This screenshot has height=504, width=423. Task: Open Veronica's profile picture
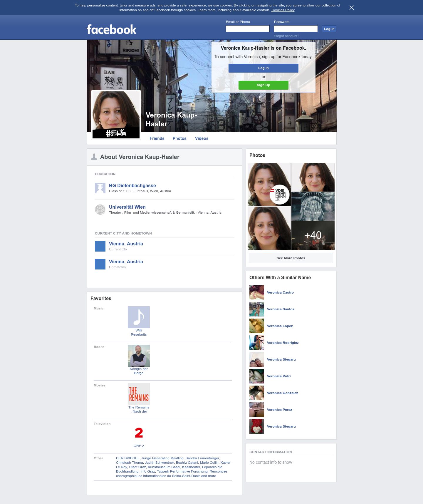click(116, 115)
